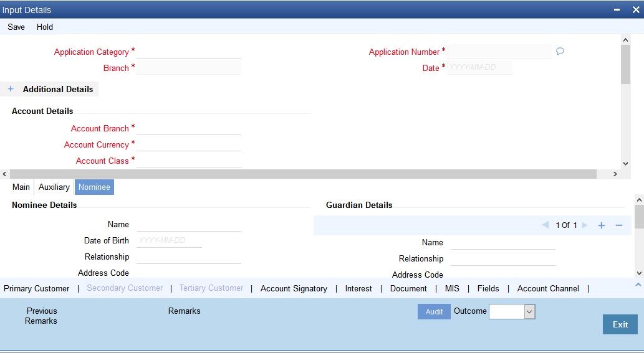Click Hold in the toolbar
The width and height of the screenshot is (644, 353).
45,27
